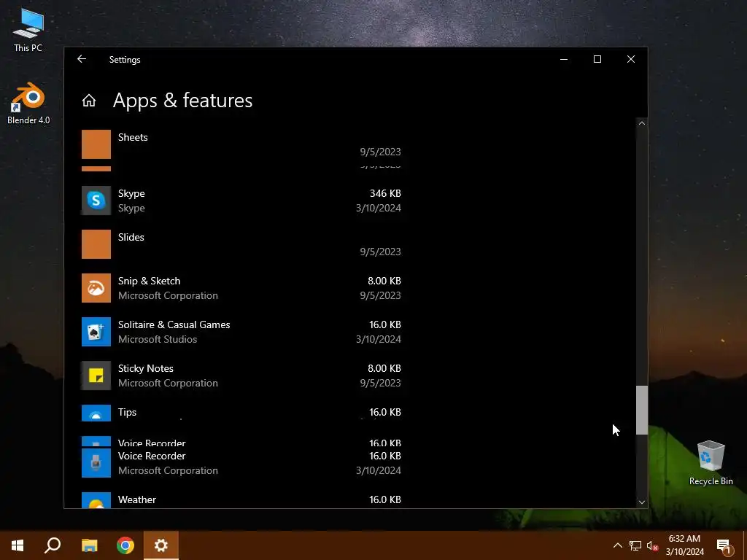Open network status tray icon
The image size is (747, 560).
click(x=635, y=545)
